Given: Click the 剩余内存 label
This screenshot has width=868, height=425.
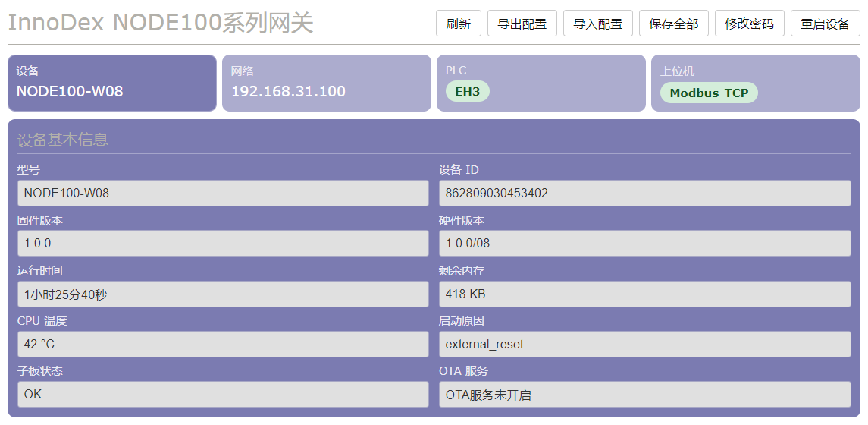Looking at the screenshot, I should pyautogui.click(x=462, y=271).
